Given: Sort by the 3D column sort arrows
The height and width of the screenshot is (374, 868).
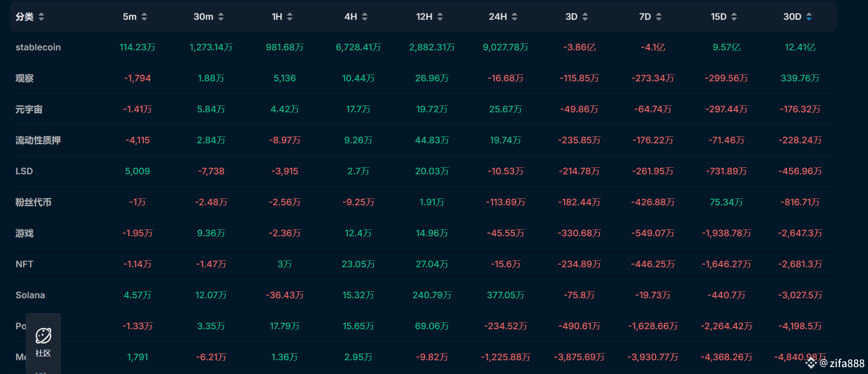Looking at the screenshot, I should 585,17.
